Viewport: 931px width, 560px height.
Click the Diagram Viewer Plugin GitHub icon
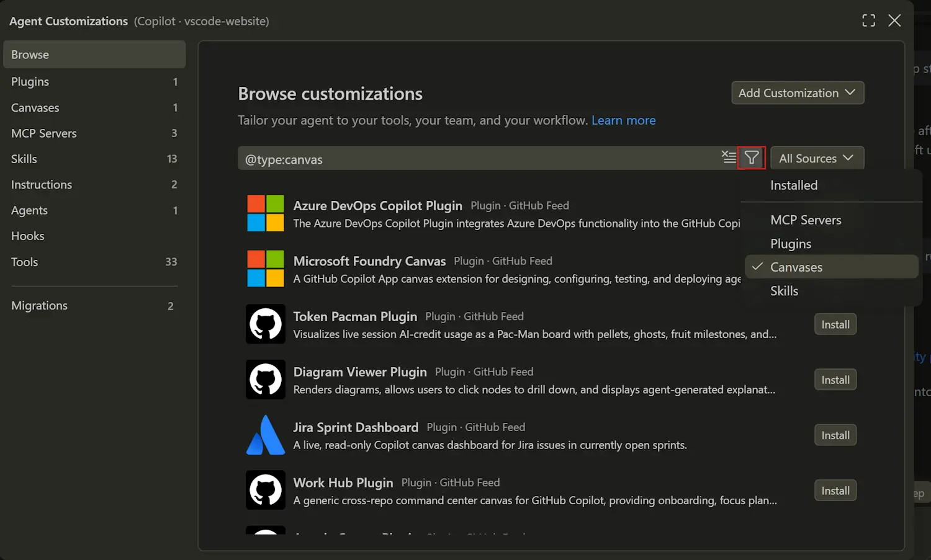(x=266, y=380)
